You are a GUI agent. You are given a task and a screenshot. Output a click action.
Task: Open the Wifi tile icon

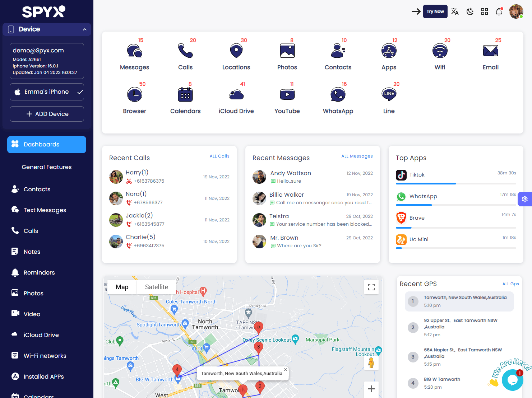coord(440,51)
